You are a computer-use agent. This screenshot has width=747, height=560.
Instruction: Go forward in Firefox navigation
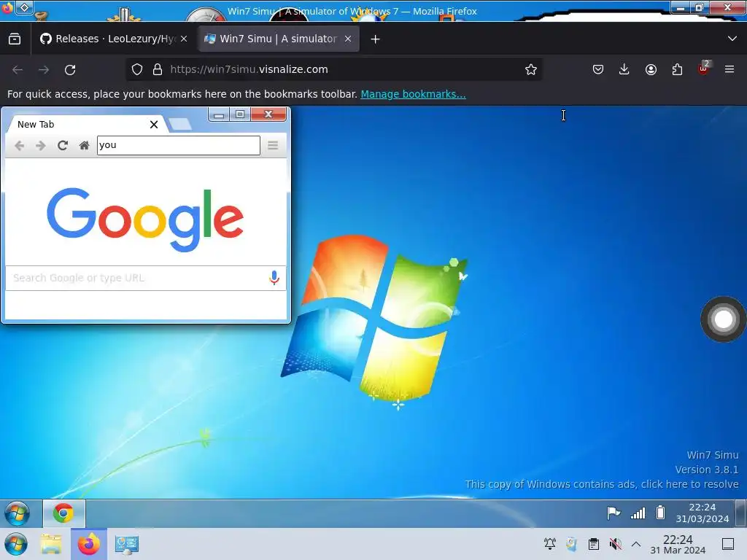tap(44, 70)
